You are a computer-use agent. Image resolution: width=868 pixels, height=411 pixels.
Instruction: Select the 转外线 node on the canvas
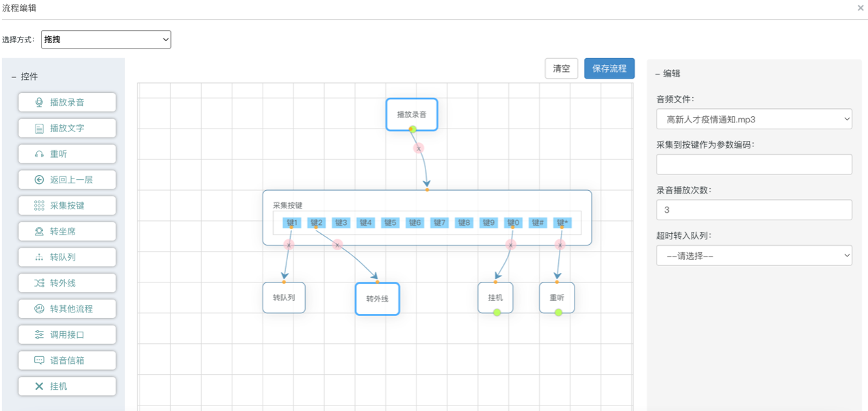tap(377, 299)
